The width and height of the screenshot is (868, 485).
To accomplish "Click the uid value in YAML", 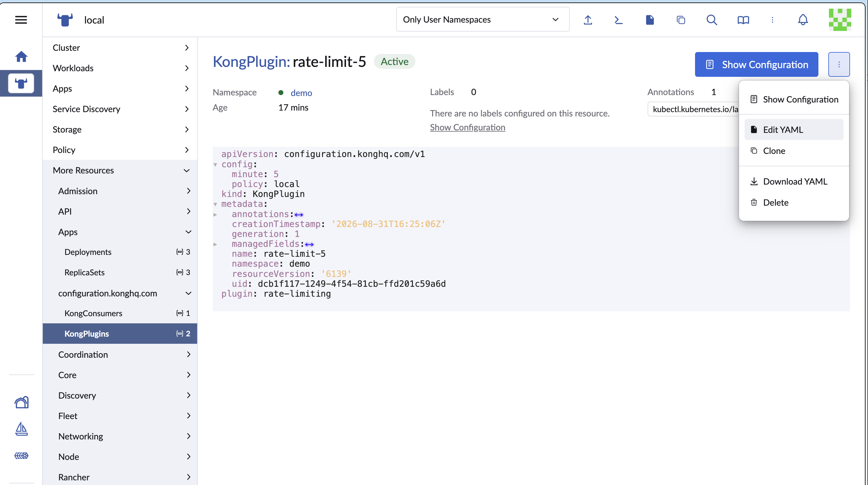I will 352,284.
